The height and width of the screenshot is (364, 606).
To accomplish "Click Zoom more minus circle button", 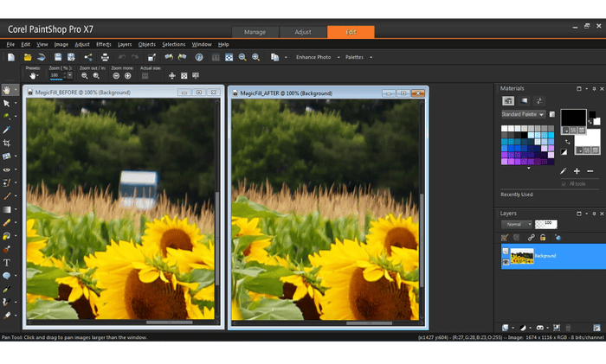I will (x=116, y=76).
